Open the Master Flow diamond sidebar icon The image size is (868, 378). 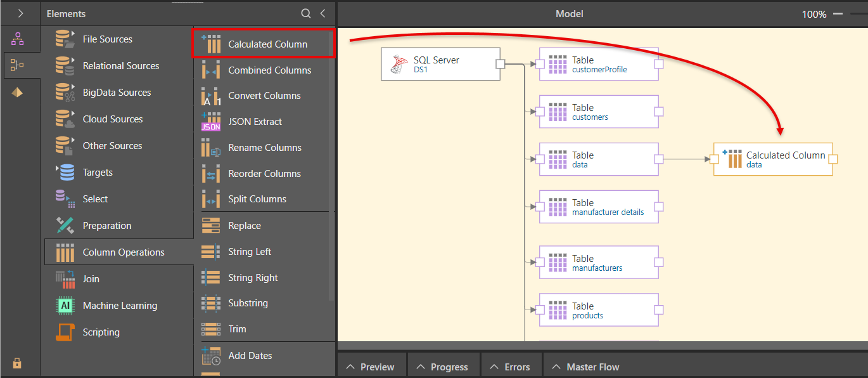17,93
